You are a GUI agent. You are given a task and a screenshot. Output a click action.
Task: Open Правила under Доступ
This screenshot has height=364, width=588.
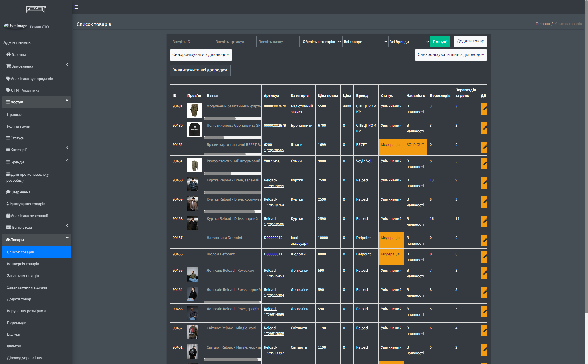point(36,114)
